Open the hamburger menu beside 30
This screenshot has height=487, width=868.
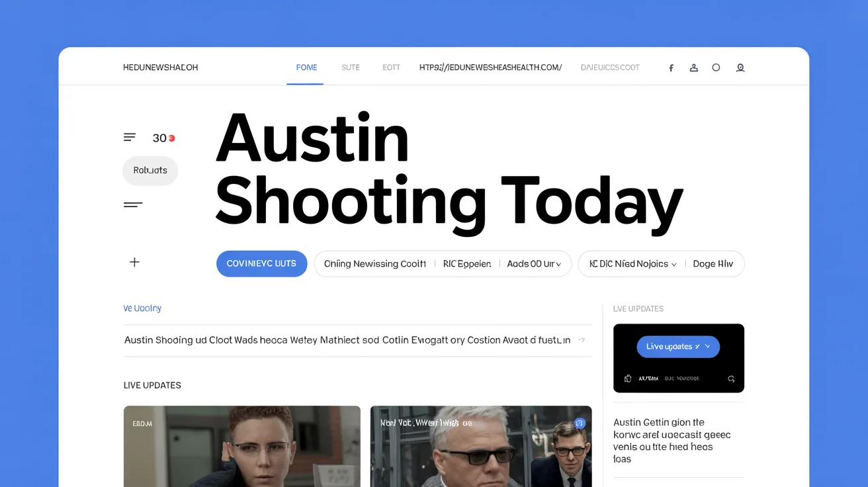click(x=130, y=137)
